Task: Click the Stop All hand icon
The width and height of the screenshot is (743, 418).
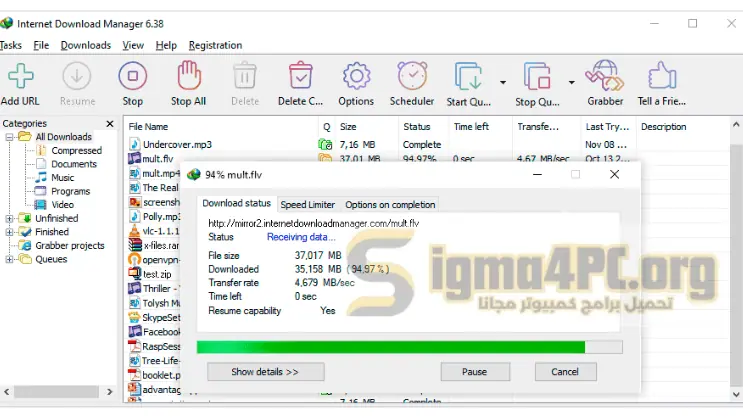Action: 189,75
